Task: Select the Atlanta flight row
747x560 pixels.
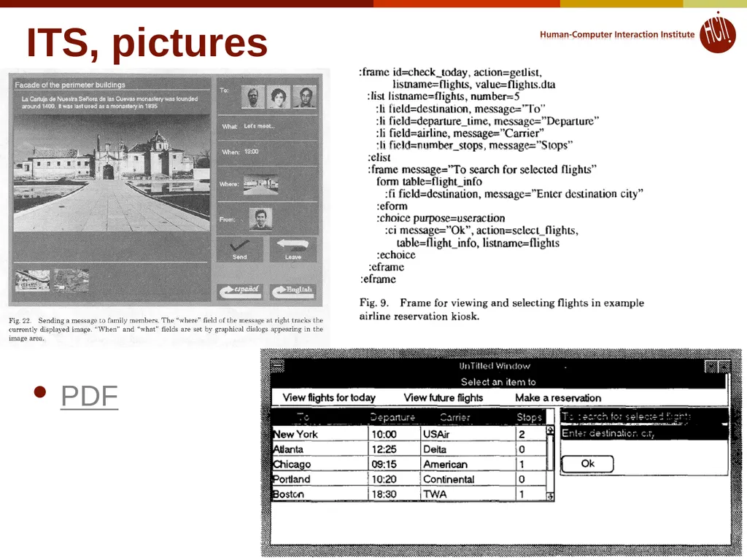Action: (x=409, y=449)
